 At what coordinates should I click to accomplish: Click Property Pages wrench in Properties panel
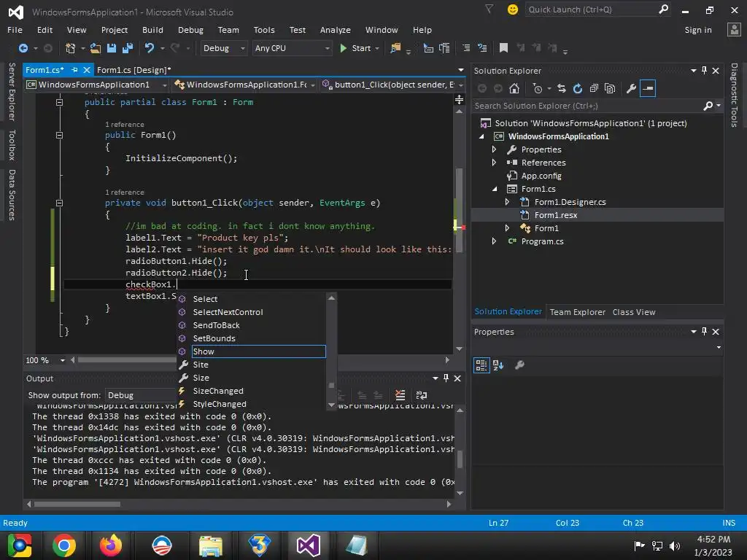click(x=519, y=365)
